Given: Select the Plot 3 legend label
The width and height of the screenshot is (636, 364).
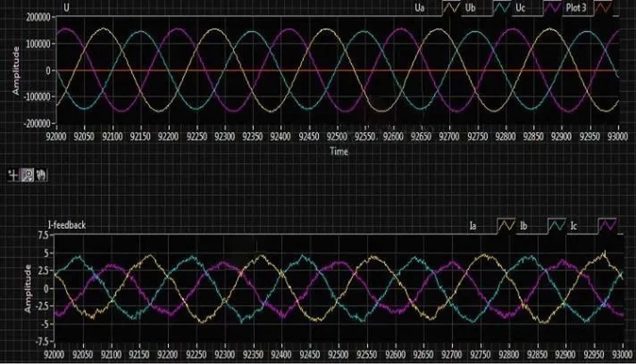Looking at the screenshot, I should point(575,8).
